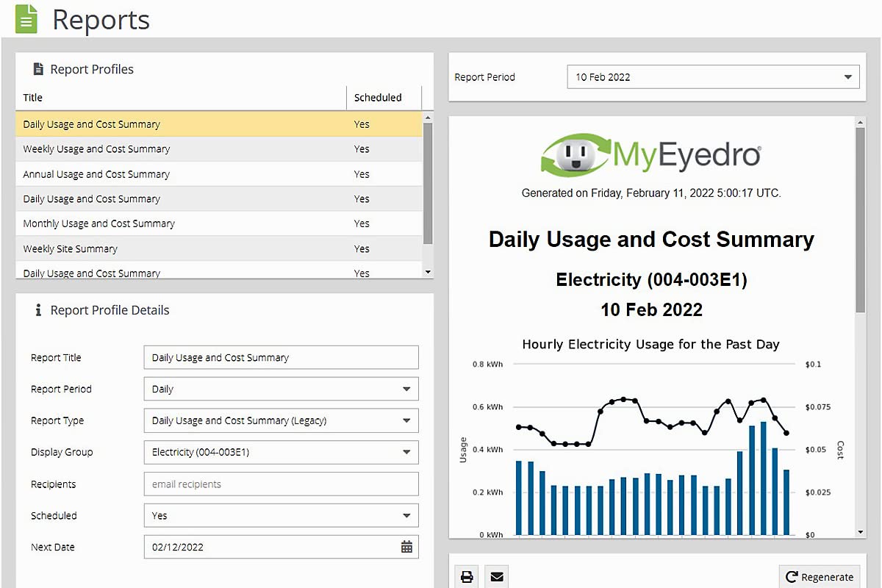Expand the Report Type dropdown
This screenshot has width=882, height=588.
pyautogui.click(x=281, y=420)
